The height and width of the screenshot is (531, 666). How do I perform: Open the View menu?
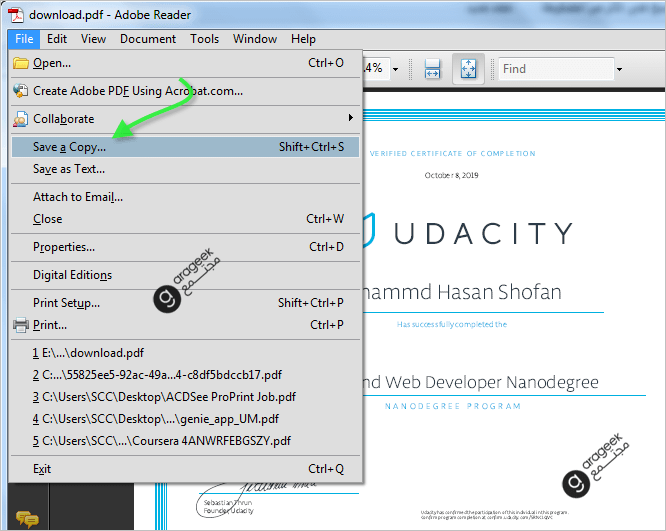[x=93, y=39]
